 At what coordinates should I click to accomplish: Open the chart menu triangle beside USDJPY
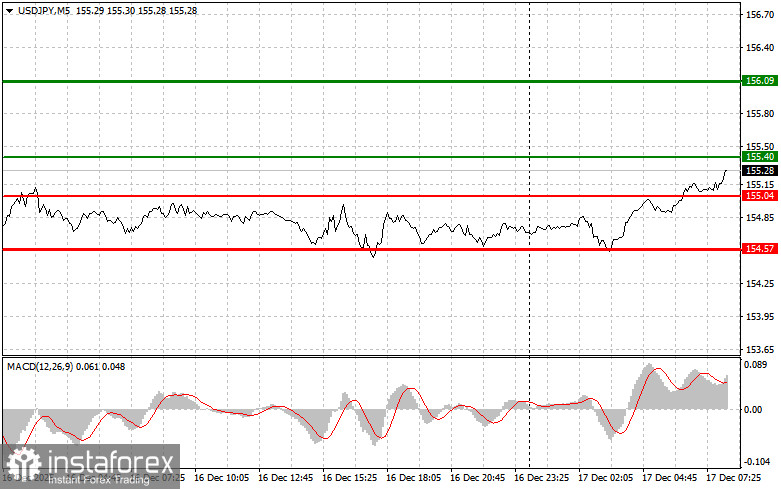(x=9, y=10)
